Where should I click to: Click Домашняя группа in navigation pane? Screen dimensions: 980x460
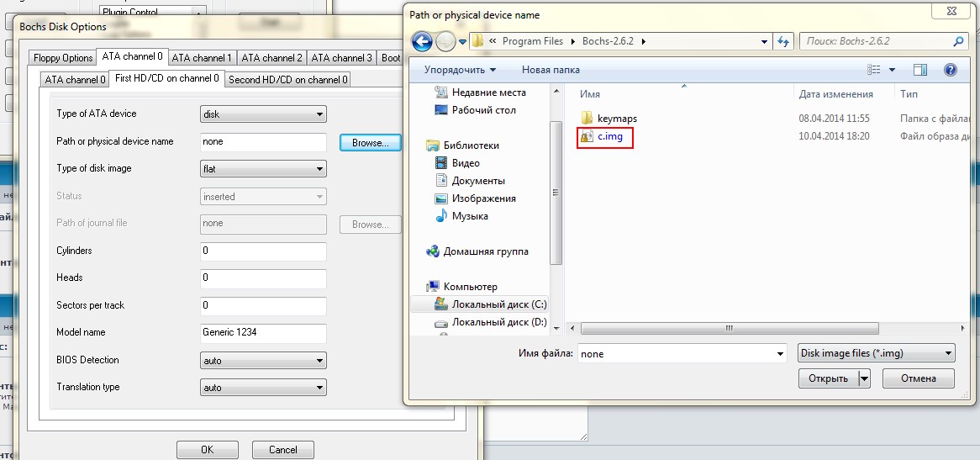tap(485, 251)
